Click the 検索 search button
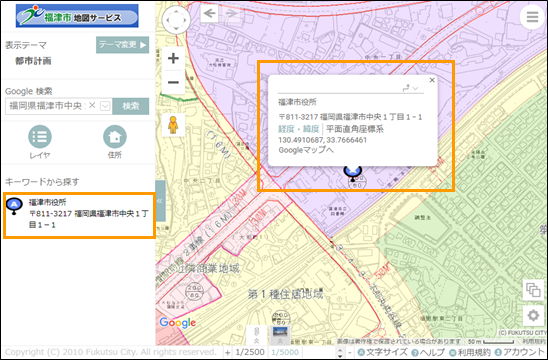This screenshot has height=360, width=548. (x=131, y=106)
